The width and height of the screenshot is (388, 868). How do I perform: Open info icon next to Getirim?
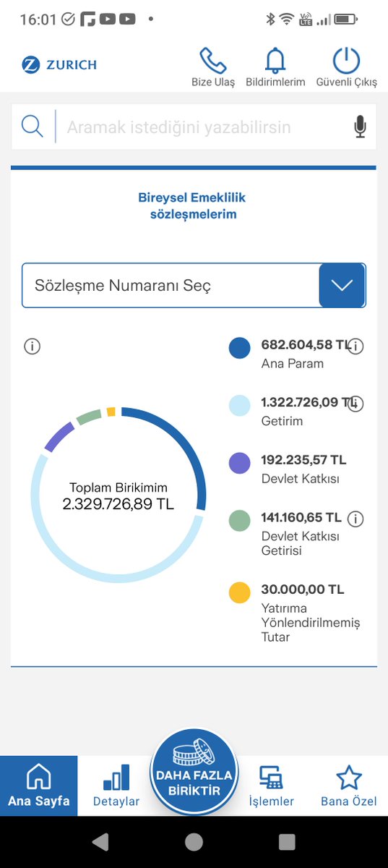pyautogui.click(x=355, y=404)
